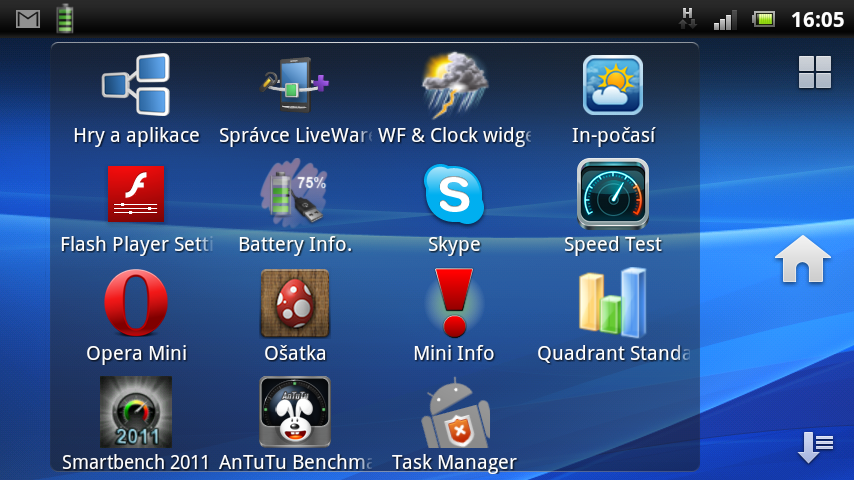Open Skype
The image size is (854, 480).
pos(454,194)
